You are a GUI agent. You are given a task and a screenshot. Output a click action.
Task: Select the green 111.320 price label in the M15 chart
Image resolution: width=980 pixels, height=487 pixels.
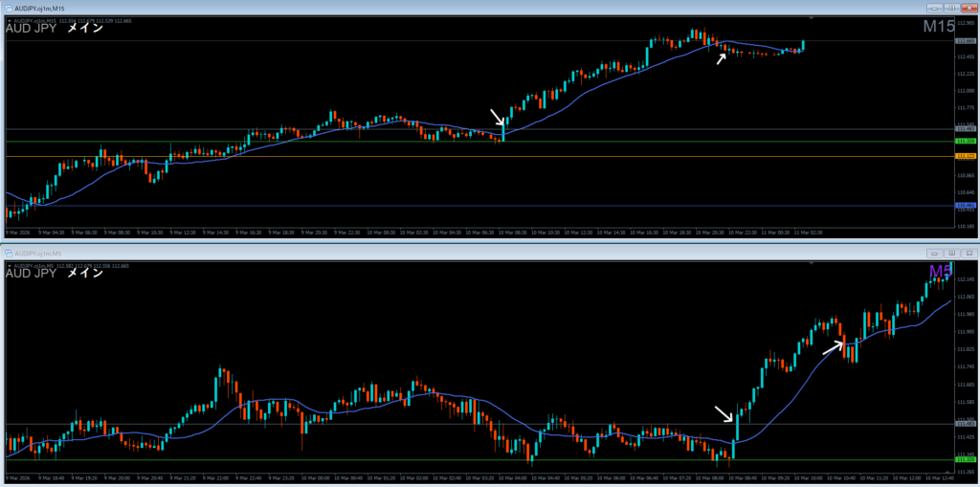[965, 142]
